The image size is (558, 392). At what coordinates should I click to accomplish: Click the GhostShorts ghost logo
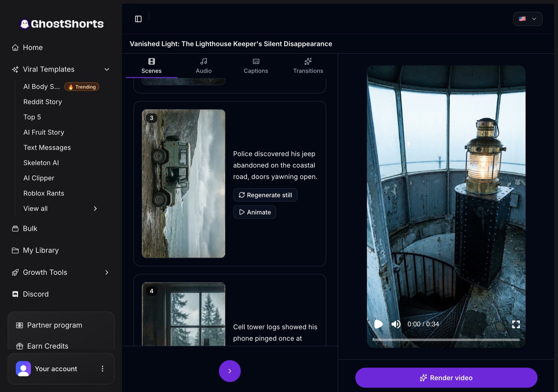(25, 24)
